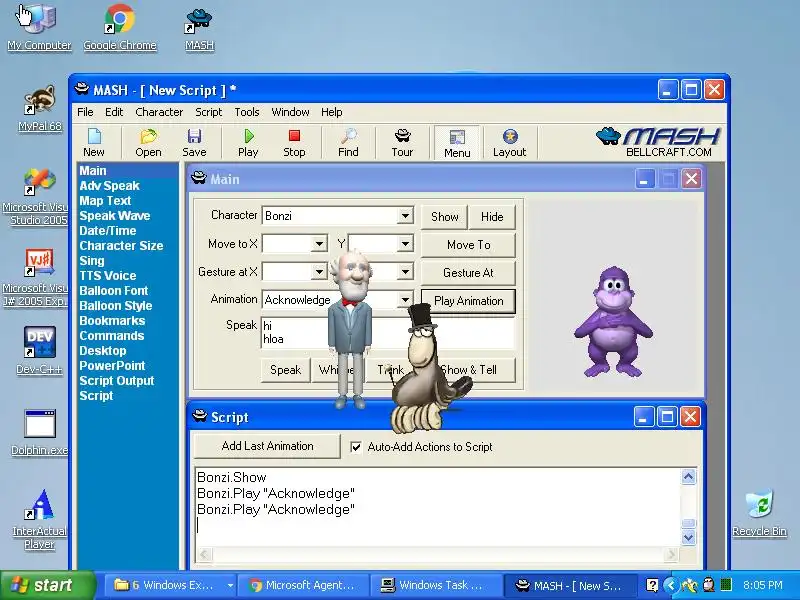Toggle the Menu panel button
The image size is (800, 600).
[x=457, y=143]
